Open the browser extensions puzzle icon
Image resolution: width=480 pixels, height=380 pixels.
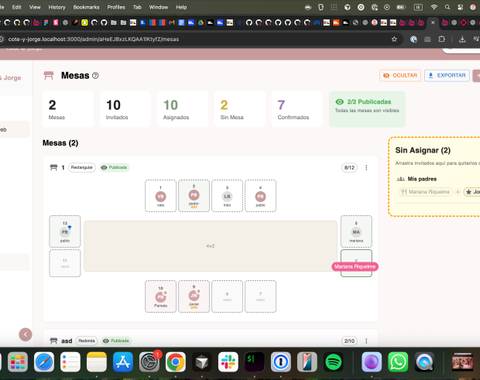(442, 39)
